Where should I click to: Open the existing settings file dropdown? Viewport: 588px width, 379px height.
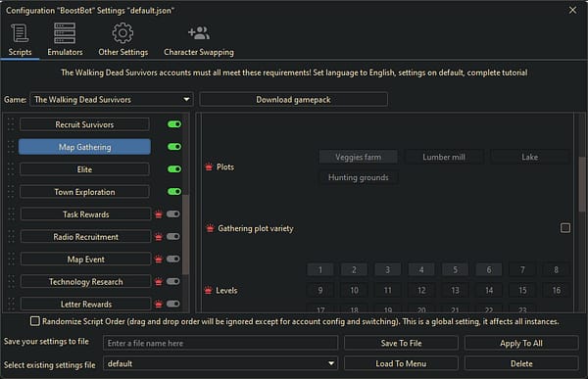(220, 363)
